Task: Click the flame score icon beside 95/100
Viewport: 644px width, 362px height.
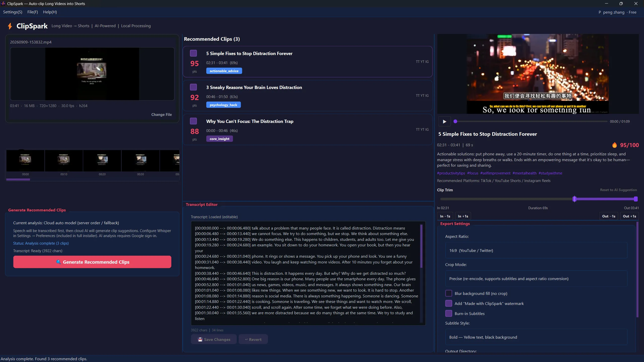Action: [x=615, y=145]
